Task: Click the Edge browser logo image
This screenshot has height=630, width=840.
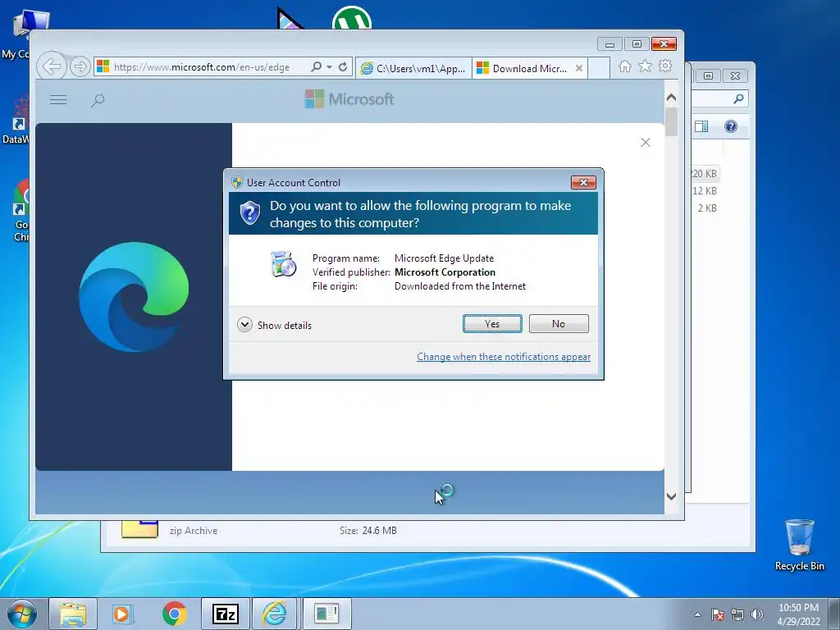Action: (134, 297)
